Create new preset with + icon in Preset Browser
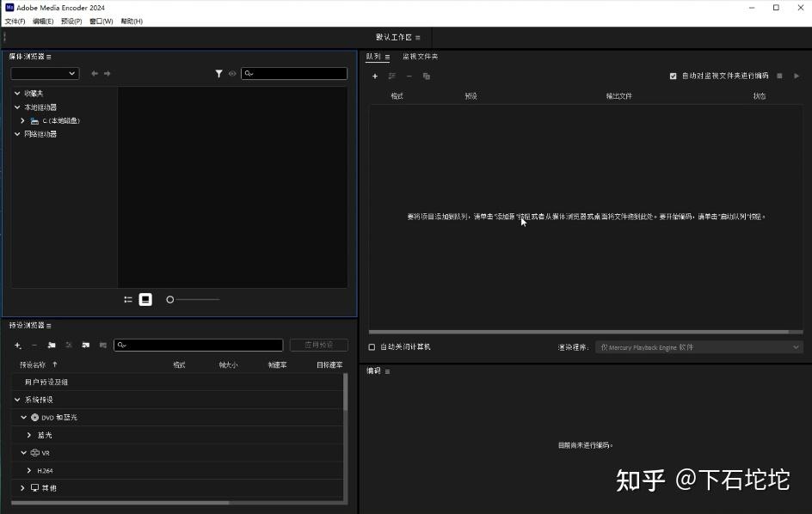The height and width of the screenshot is (514, 812). tap(16, 345)
